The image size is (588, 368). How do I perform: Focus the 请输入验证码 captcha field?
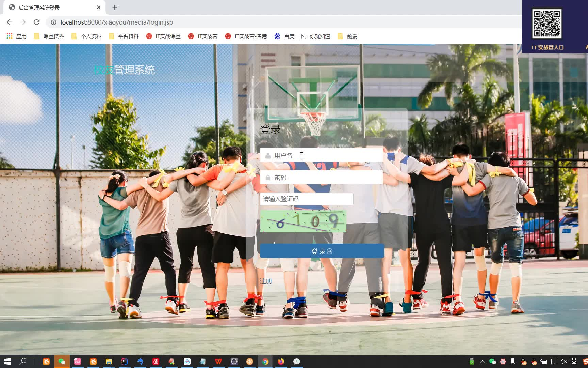[307, 199]
